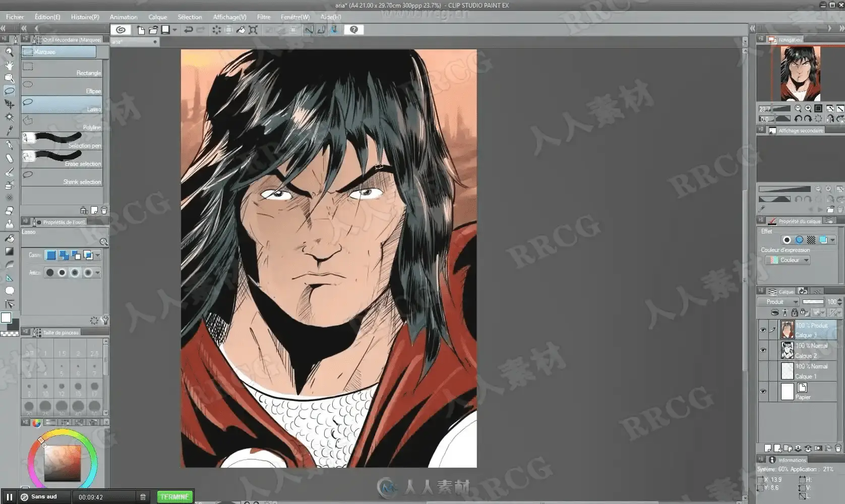This screenshot has width=845, height=504.
Task: Enable the Border effect circle icon
Action: (787, 240)
